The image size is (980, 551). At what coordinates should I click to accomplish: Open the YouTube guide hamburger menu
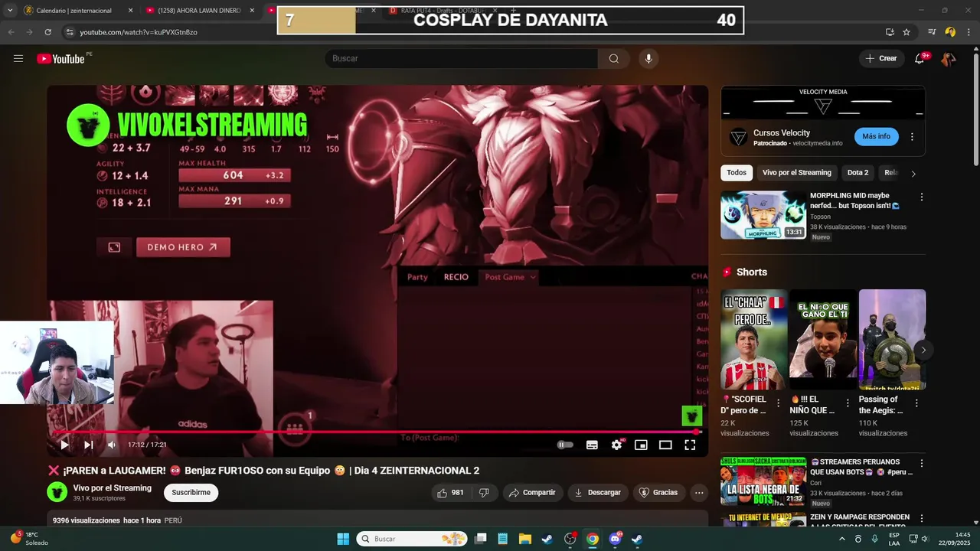[x=18, y=59]
